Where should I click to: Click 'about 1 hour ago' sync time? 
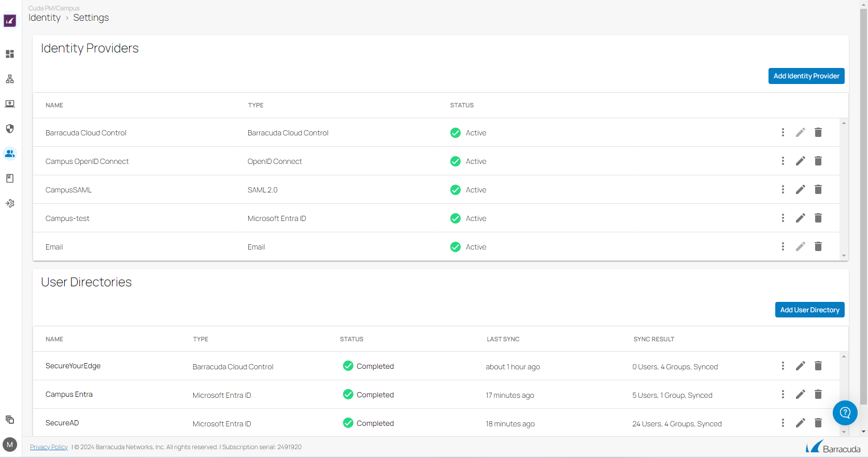click(x=513, y=367)
